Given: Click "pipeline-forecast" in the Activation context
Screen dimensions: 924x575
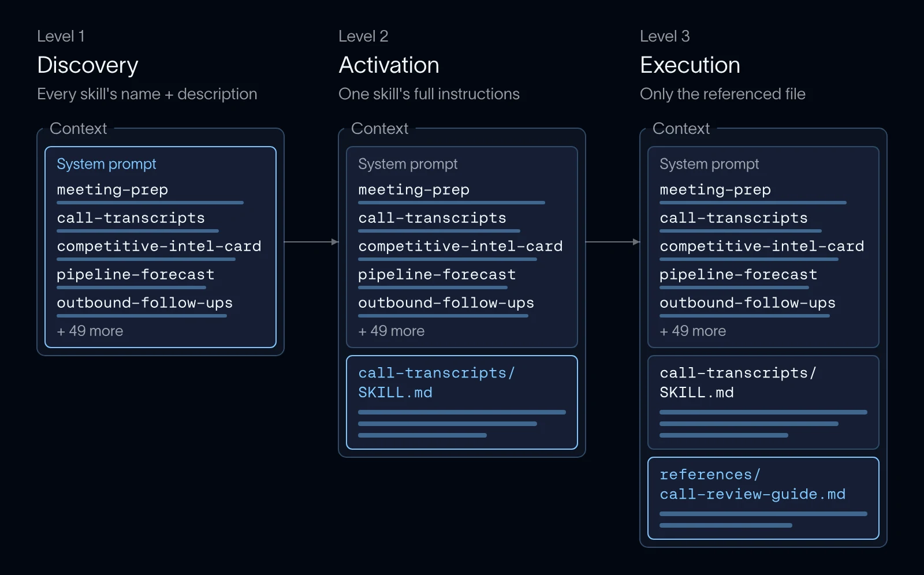Looking at the screenshot, I should [437, 274].
